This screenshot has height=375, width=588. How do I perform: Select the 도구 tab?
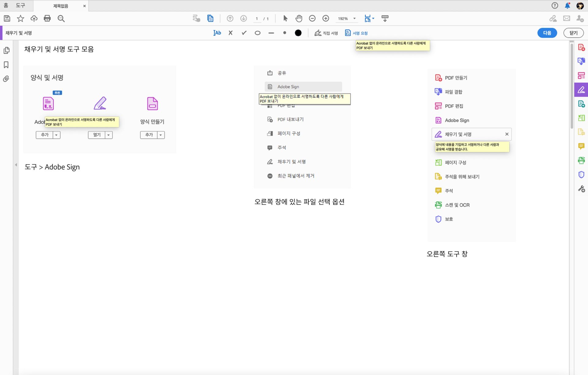[x=21, y=5]
